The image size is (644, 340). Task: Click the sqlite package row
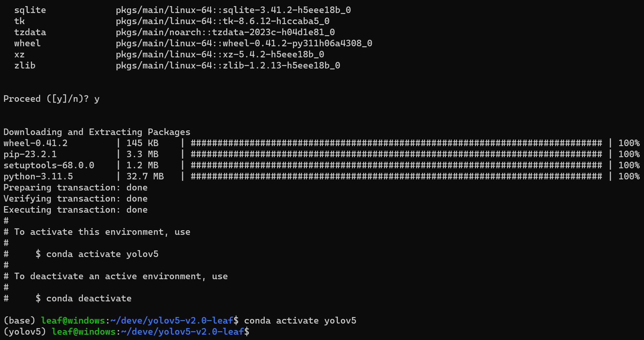pos(183,10)
